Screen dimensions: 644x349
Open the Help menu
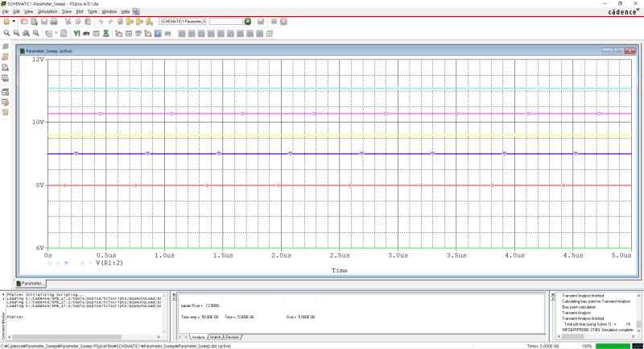[x=126, y=11]
